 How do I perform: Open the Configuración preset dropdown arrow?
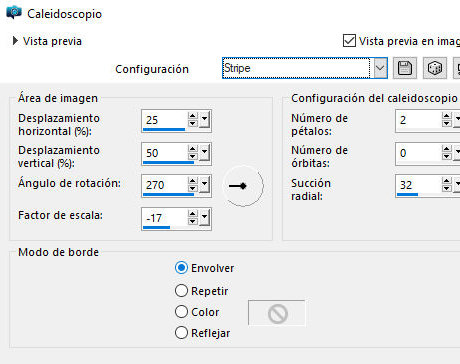tap(380, 68)
